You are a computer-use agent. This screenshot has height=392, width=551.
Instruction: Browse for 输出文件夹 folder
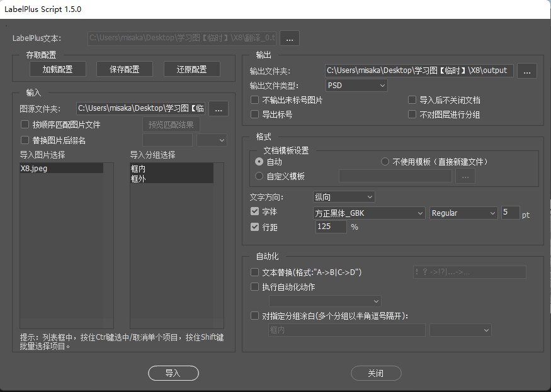tap(526, 70)
